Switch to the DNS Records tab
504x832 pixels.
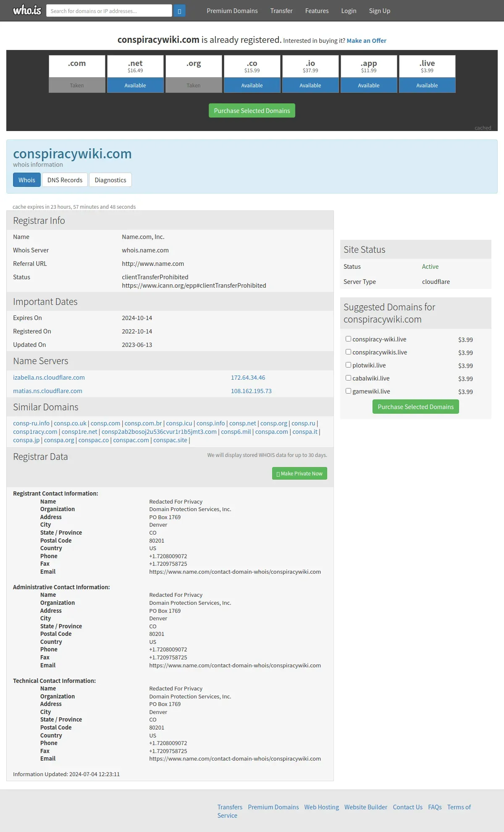65,180
